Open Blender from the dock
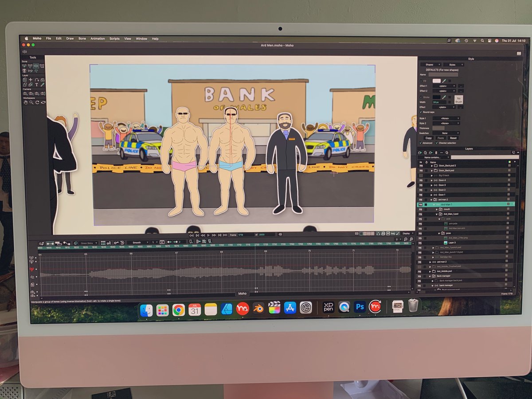The height and width of the screenshot is (399, 532). (258, 308)
